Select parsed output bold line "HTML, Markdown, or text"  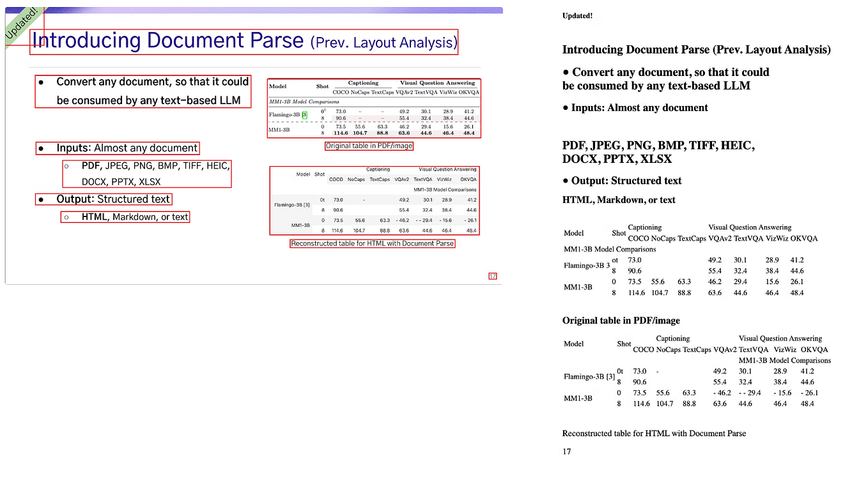tap(619, 200)
